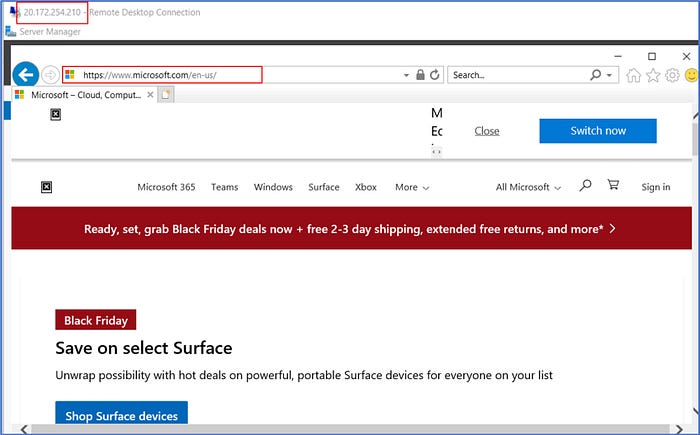Viewport: 700px width, 435px height.
Task: Minimize the browser window
Action: tap(618, 56)
